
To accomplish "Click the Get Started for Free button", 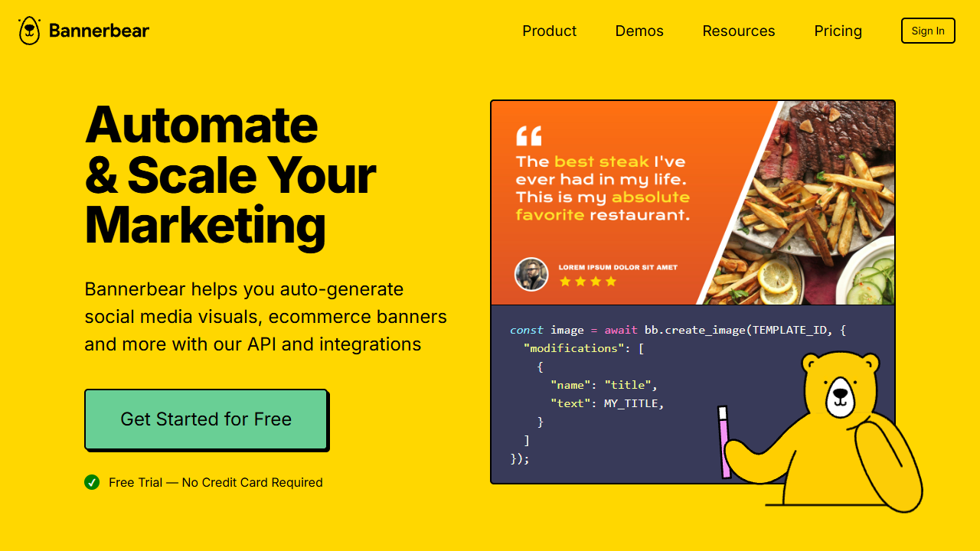I will click(206, 419).
